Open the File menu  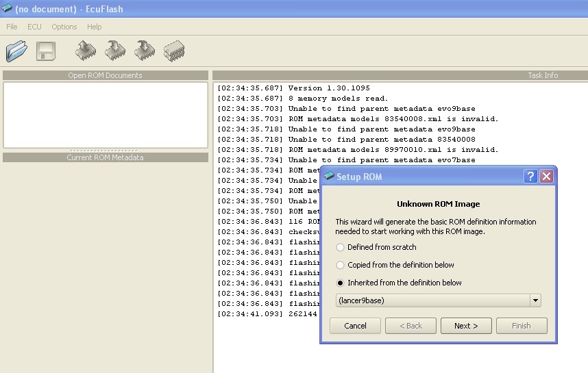pos(12,27)
